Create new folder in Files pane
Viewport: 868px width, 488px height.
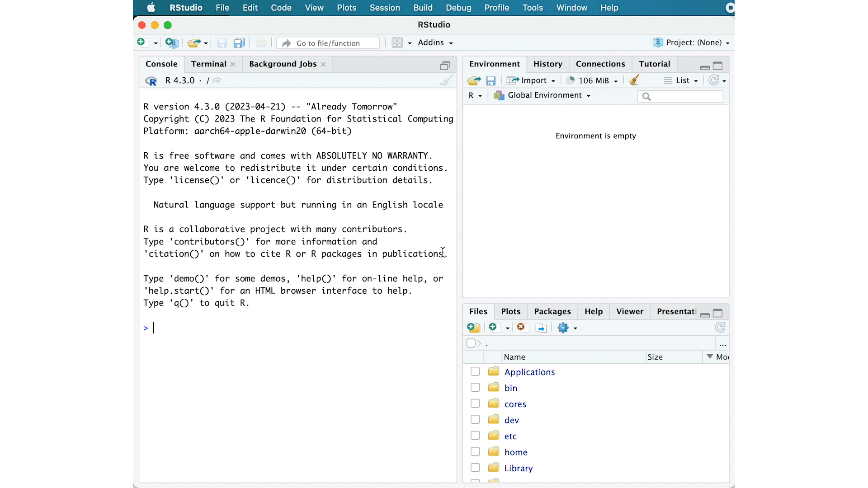[x=474, y=328]
